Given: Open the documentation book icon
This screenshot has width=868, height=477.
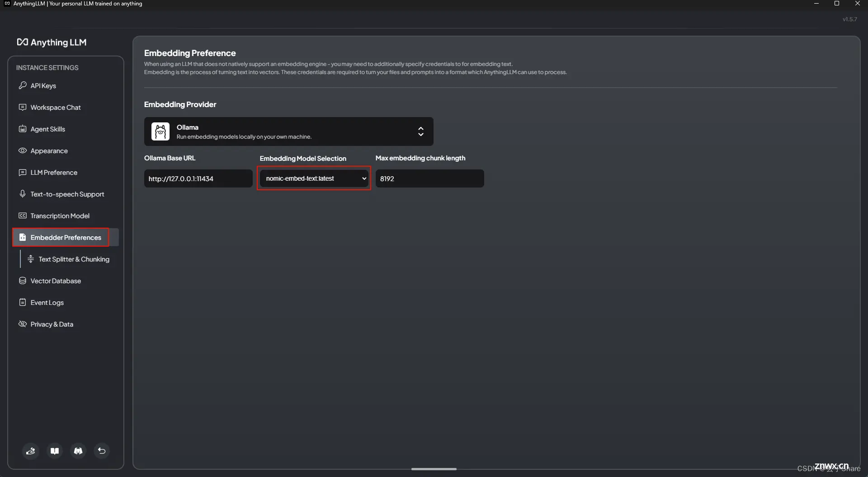Looking at the screenshot, I should coord(55,451).
